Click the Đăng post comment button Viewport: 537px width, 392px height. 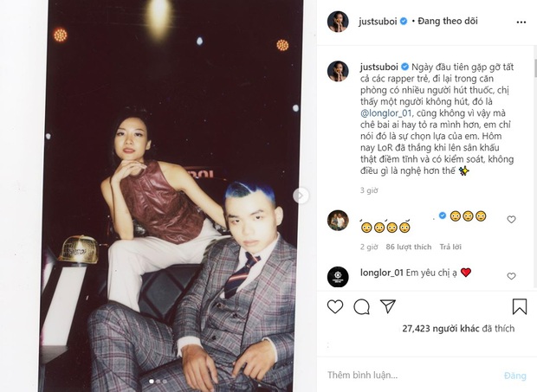(x=514, y=376)
